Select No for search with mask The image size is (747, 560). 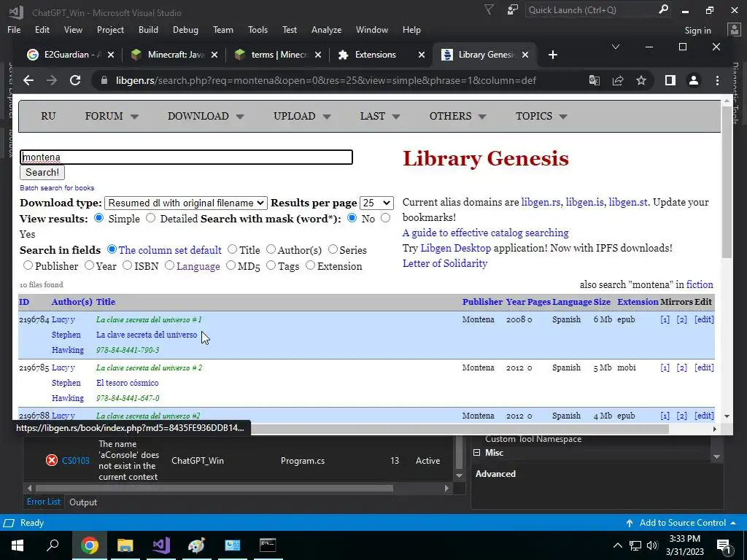pyautogui.click(x=352, y=218)
